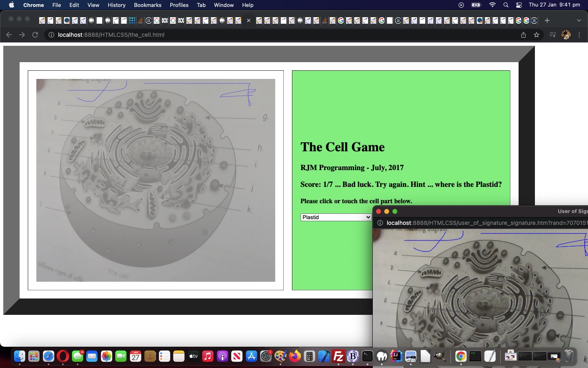588x368 pixels.
Task: Open the Profiles menu
Action: (x=179, y=5)
